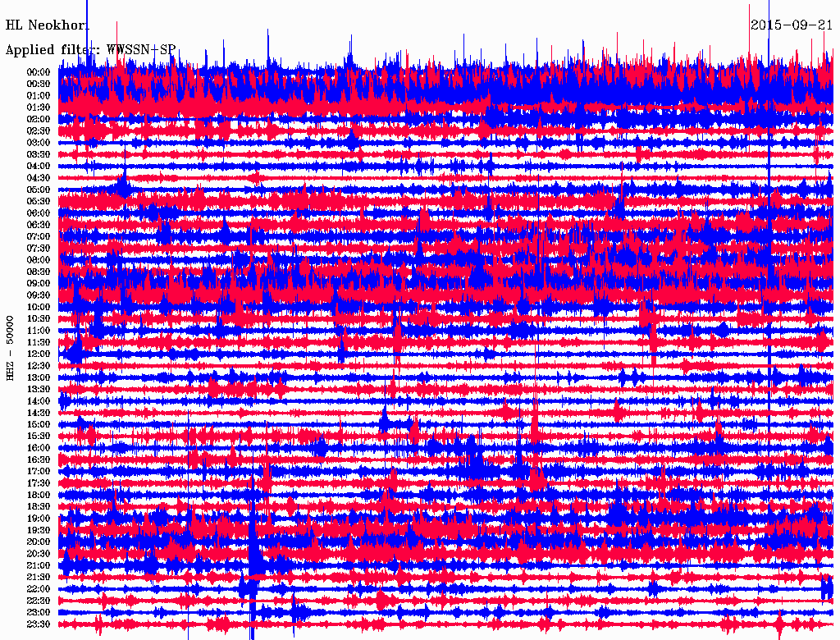
Task: Select the 06:00 time label
Action: [39, 213]
